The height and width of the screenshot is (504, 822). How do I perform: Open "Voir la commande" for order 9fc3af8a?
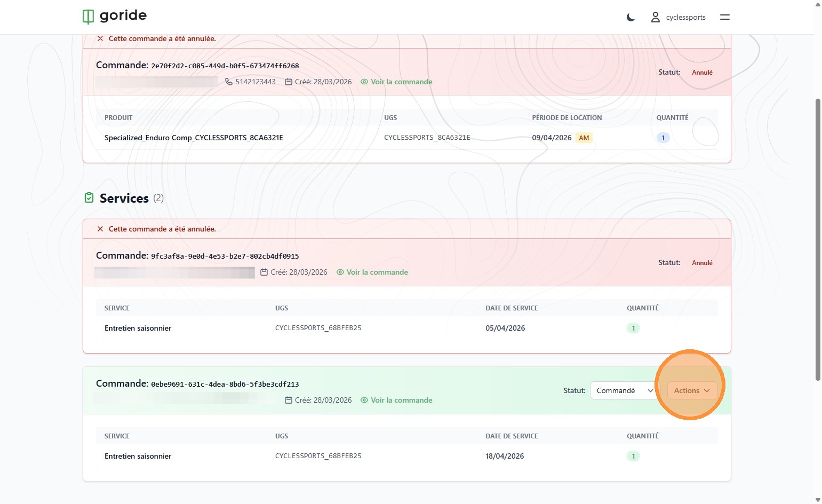[x=377, y=272]
